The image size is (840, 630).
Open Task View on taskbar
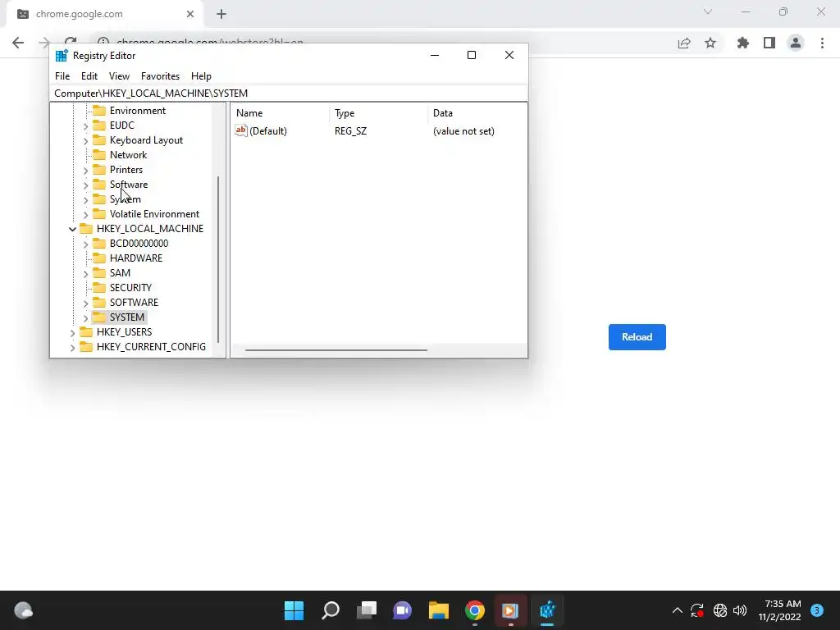tap(367, 610)
